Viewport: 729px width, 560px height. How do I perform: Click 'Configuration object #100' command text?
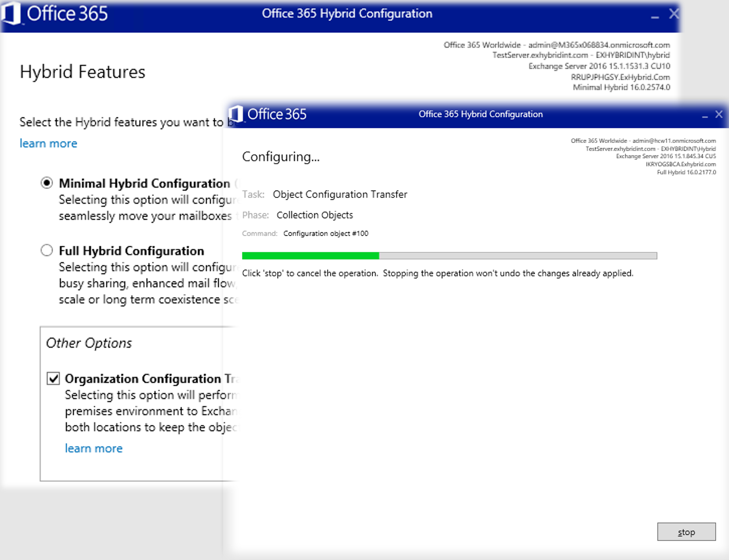pos(326,233)
